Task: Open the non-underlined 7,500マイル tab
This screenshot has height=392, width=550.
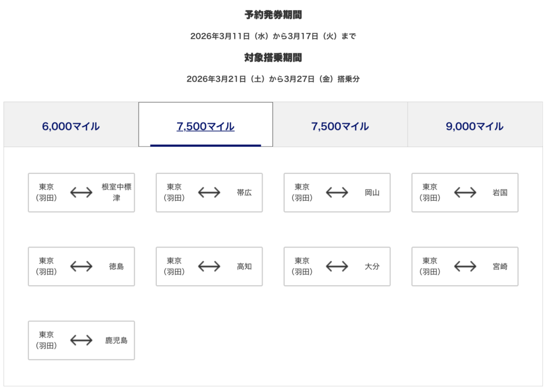Action: point(340,127)
